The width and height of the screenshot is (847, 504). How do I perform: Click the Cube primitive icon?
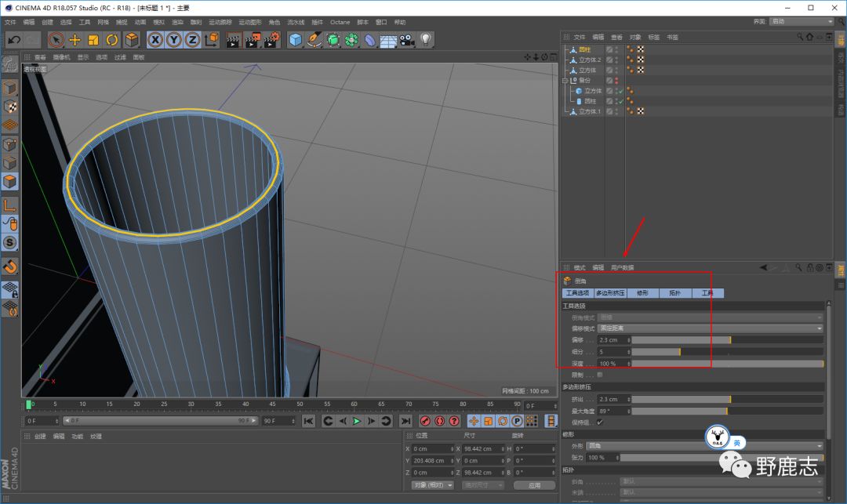(x=295, y=39)
